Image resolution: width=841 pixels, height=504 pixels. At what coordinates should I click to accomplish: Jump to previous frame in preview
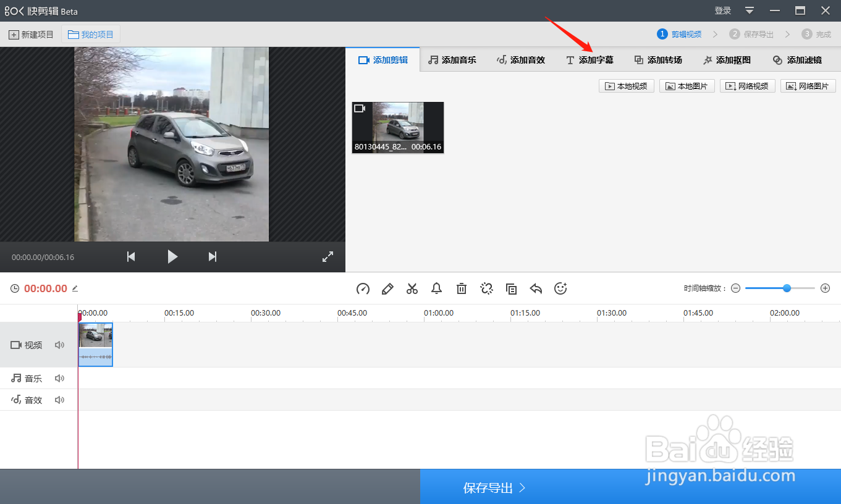(131, 256)
